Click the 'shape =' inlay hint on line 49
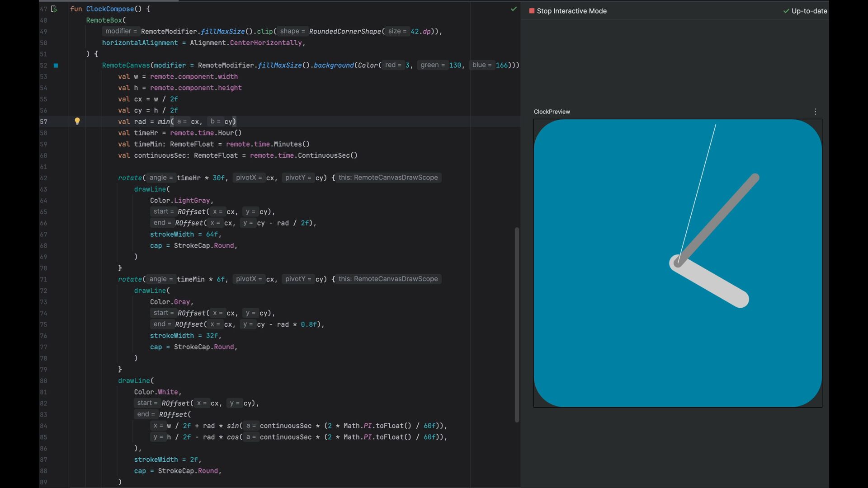 click(292, 31)
